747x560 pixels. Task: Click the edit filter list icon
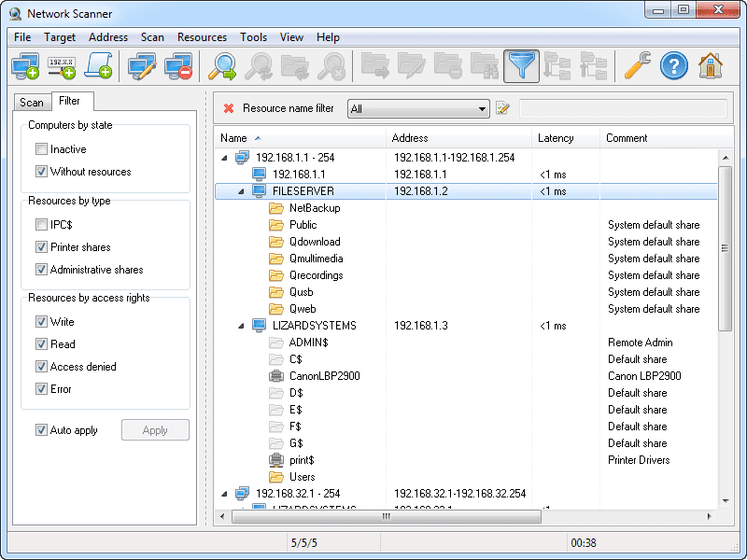click(502, 108)
